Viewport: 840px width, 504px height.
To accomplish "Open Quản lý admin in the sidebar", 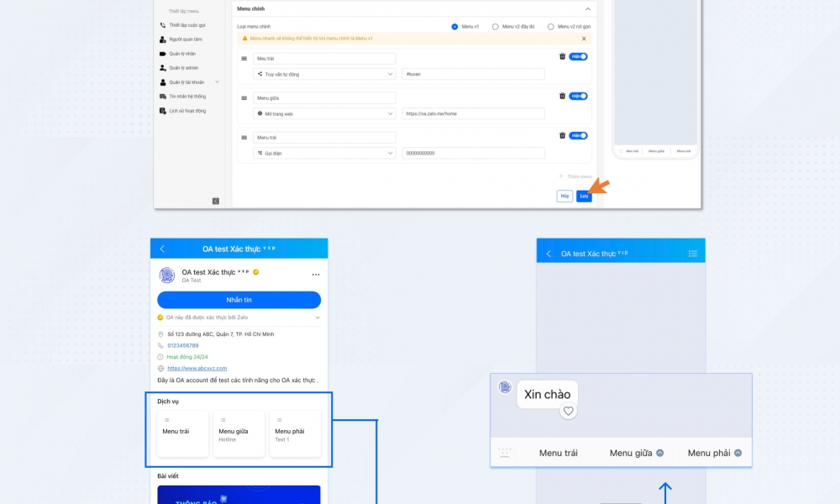I will [x=183, y=67].
